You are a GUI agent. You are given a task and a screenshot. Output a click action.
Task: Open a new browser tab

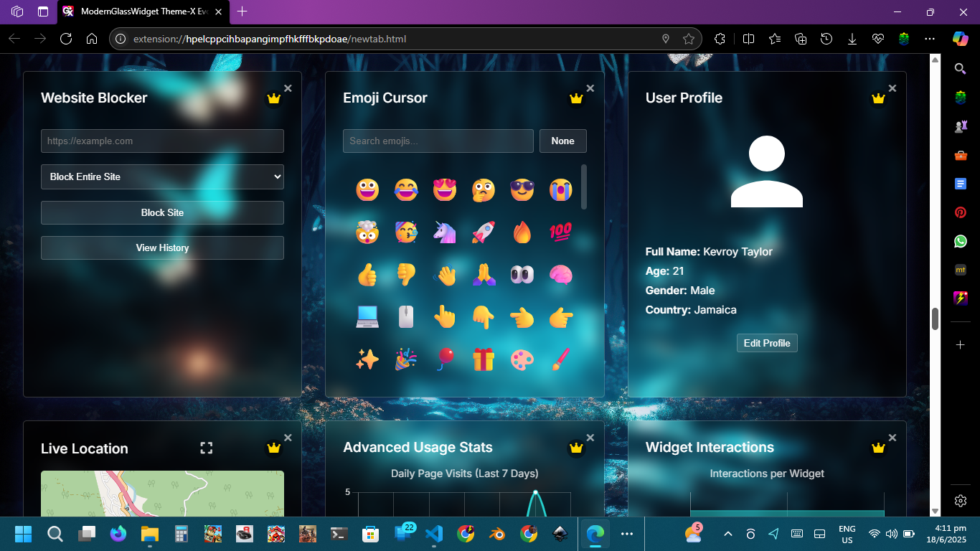tap(242, 11)
